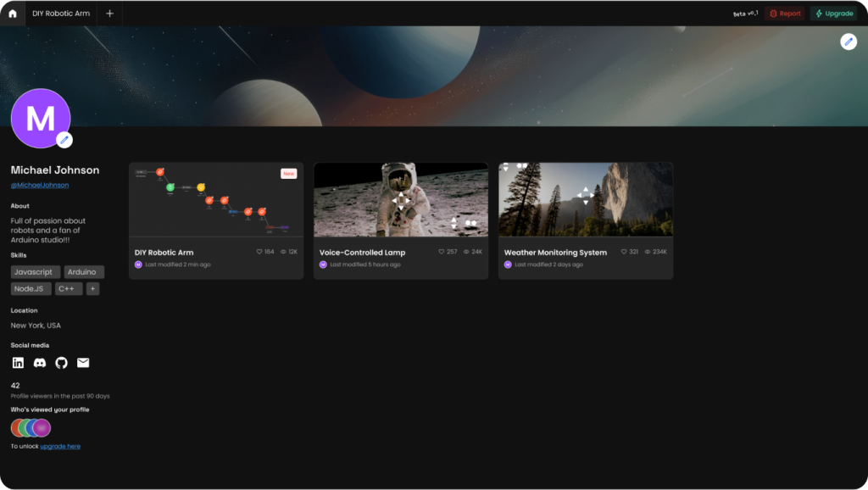Like the Weather Monitoring System project
This screenshot has height=490, width=868.
tap(624, 252)
